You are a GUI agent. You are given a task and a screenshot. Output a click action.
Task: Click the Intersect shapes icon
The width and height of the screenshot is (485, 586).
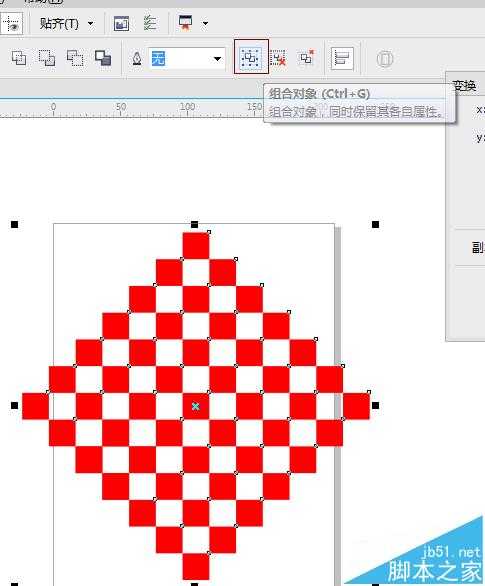tap(75, 58)
